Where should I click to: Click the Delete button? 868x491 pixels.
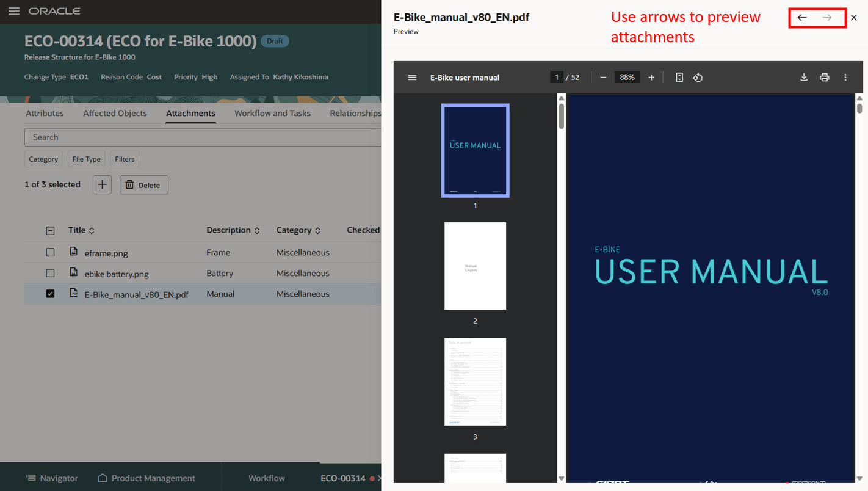[144, 185]
